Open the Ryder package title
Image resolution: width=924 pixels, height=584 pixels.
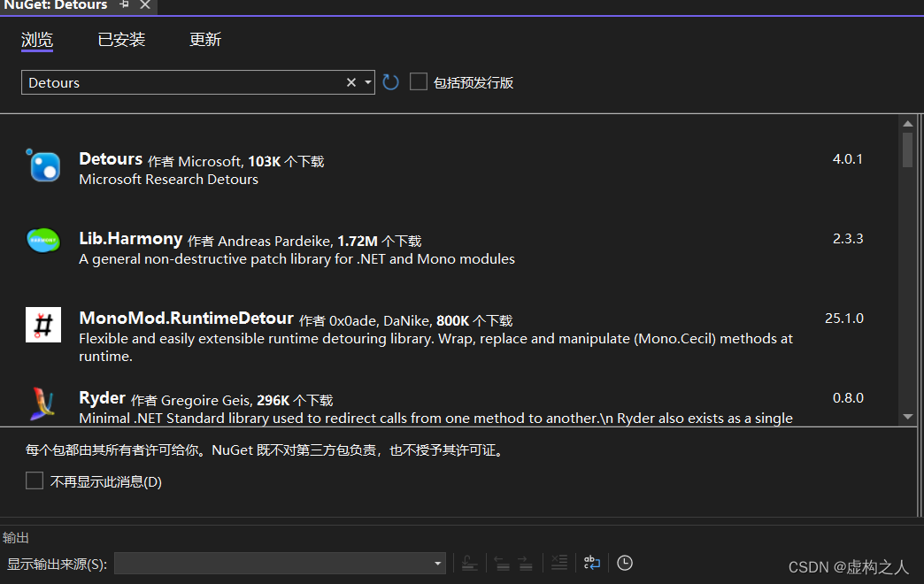tap(102, 398)
